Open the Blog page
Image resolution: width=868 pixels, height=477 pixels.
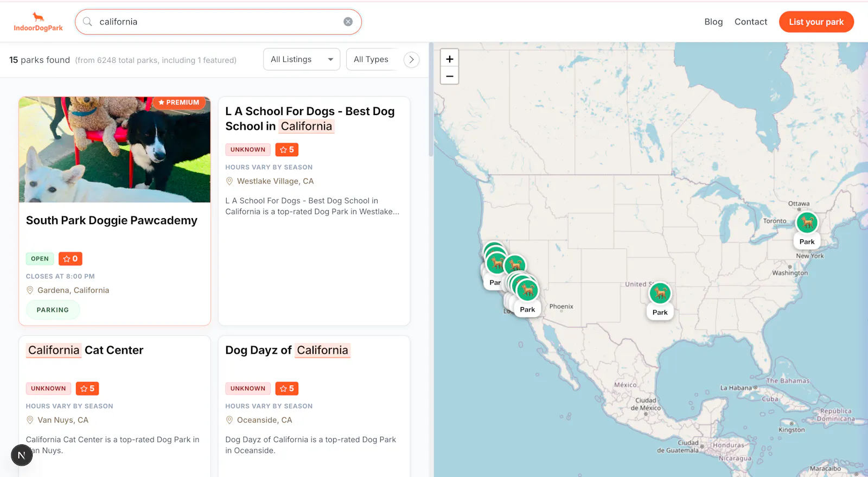point(713,22)
